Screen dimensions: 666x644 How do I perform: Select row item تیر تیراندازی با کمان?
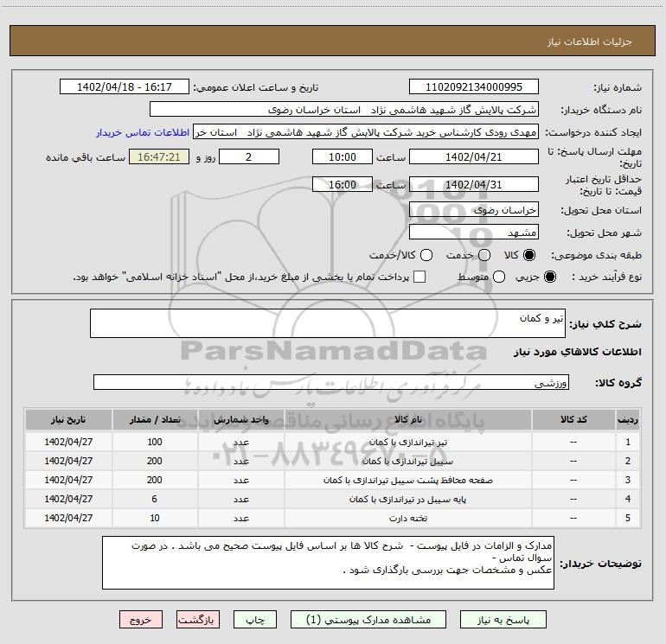[x=407, y=442]
